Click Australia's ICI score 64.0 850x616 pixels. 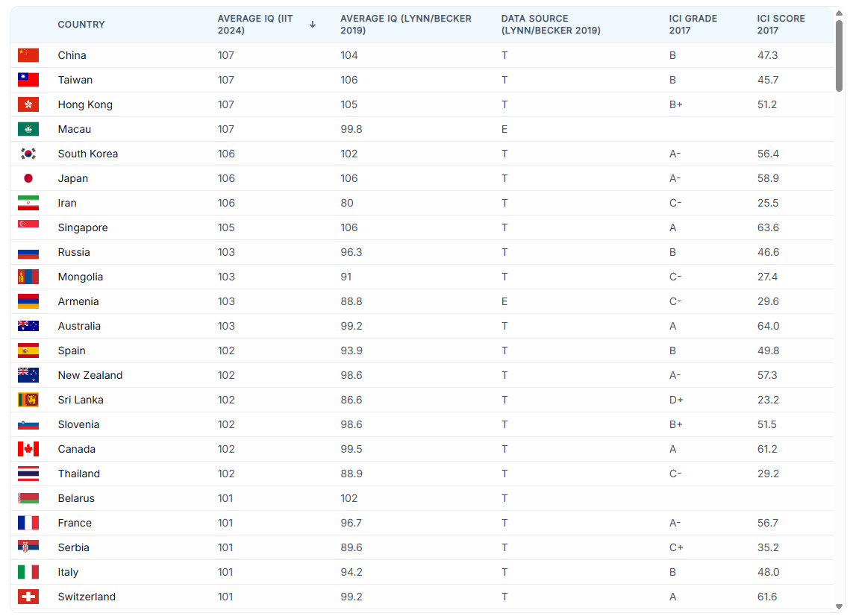pyautogui.click(x=768, y=326)
